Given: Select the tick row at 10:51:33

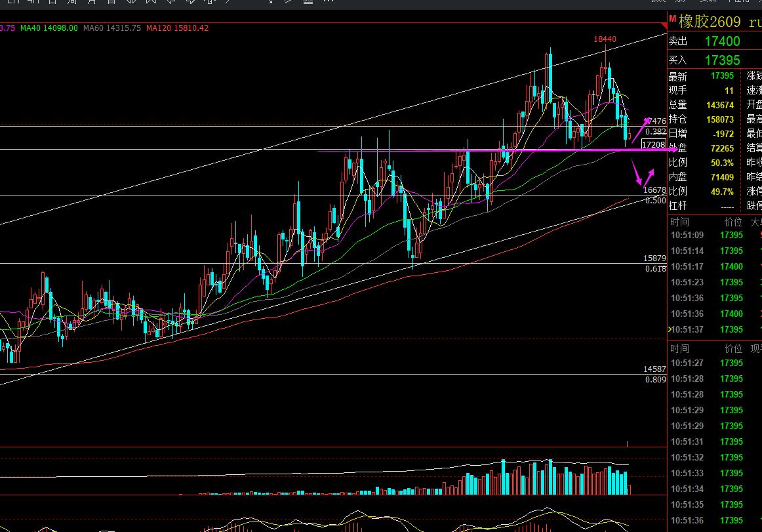Looking at the screenshot, I should [715, 473].
